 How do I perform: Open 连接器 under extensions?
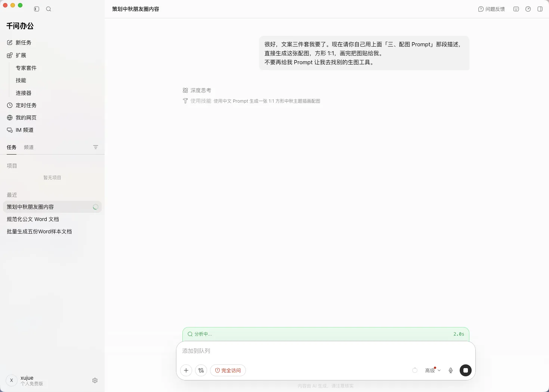pyautogui.click(x=24, y=93)
